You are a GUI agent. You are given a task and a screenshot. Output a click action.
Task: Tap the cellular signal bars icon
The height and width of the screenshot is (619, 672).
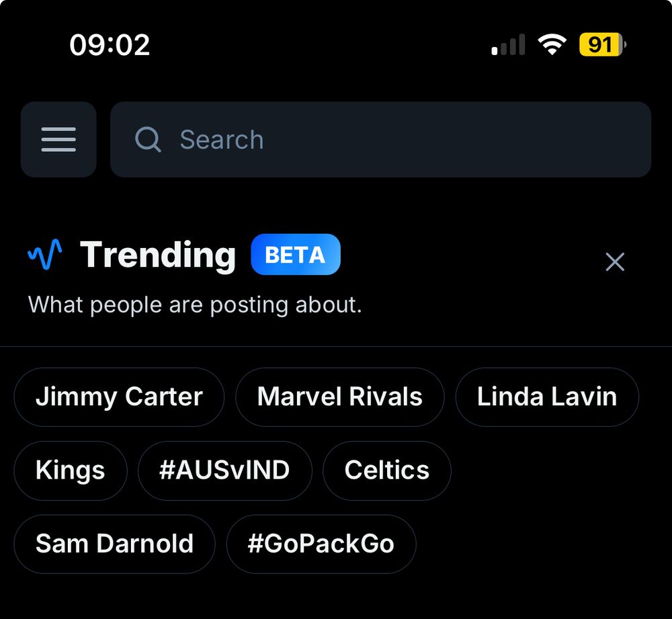[508, 46]
